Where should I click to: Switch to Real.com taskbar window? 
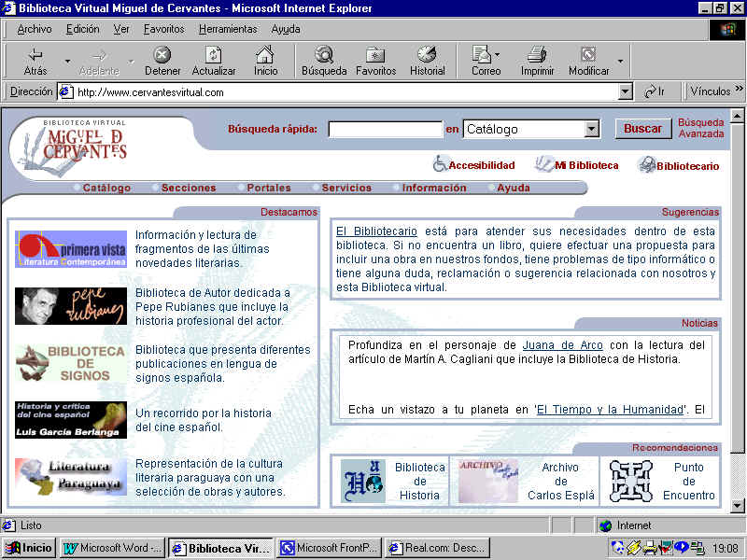point(437,548)
